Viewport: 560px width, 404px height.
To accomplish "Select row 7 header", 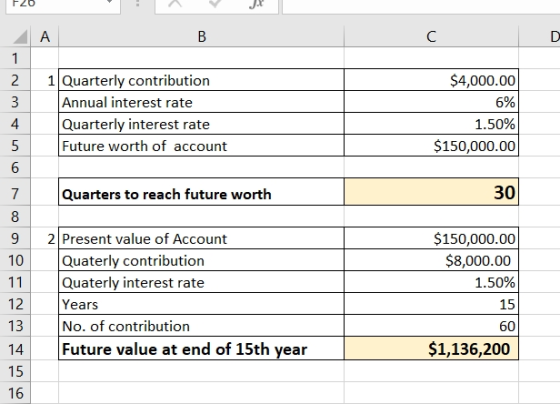I will pyautogui.click(x=15, y=193).
